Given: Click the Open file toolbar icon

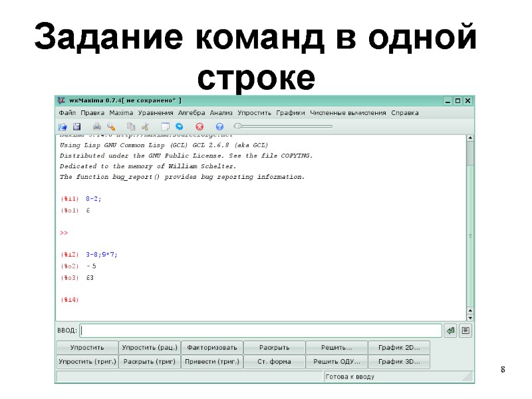Looking at the screenshot, I should point(63,126).
